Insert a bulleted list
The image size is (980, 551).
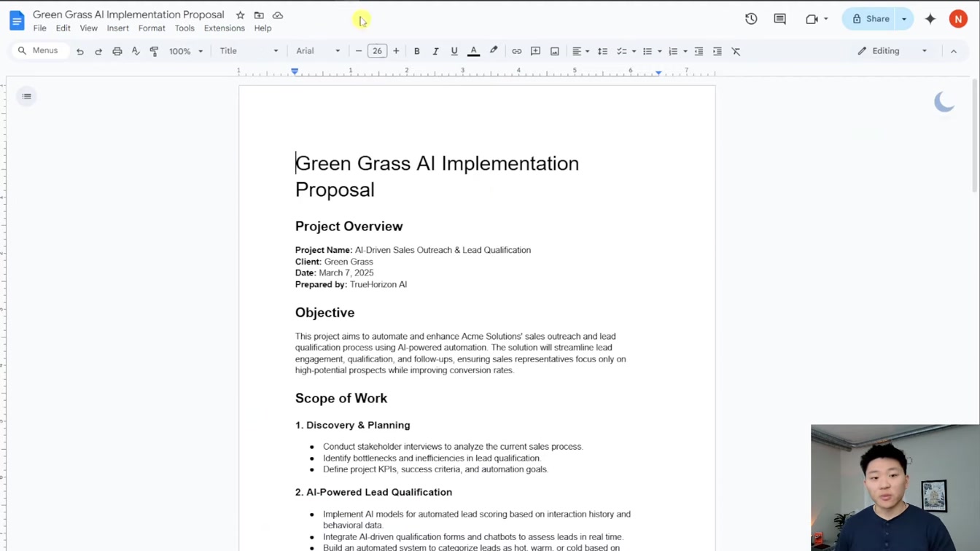(x=647, y=51)
